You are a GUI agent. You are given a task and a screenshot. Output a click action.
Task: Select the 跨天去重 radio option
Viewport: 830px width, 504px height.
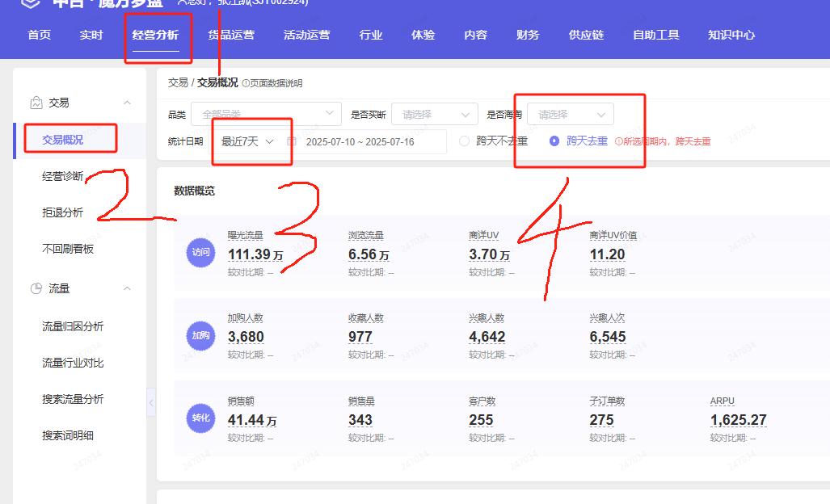pos(554,141)
